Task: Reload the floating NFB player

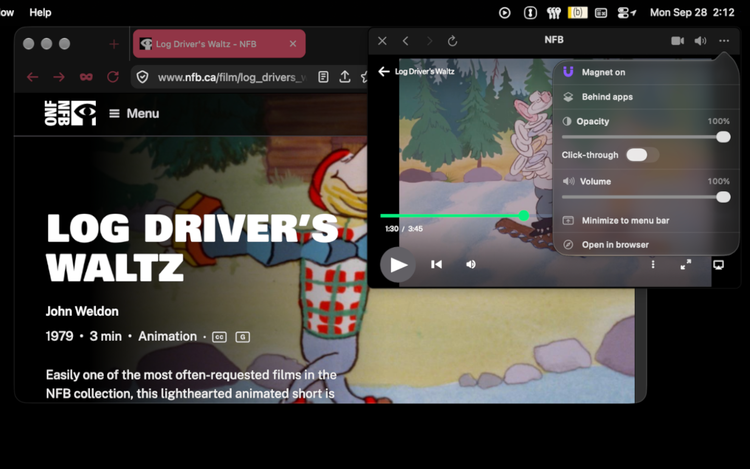Action: click(452, 41)
